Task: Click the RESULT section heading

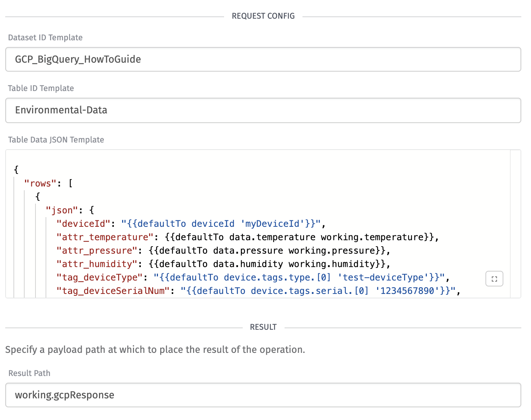Action: (x=263, y=327)
